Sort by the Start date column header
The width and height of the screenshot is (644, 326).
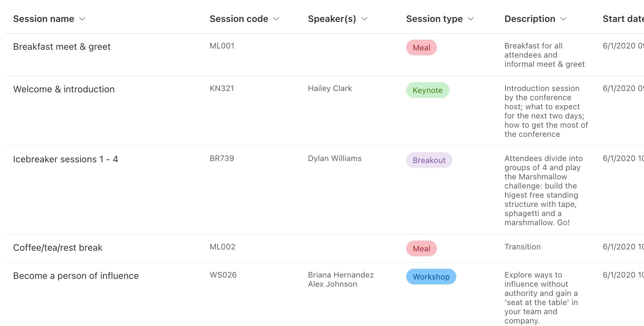(x=622, y=19)
